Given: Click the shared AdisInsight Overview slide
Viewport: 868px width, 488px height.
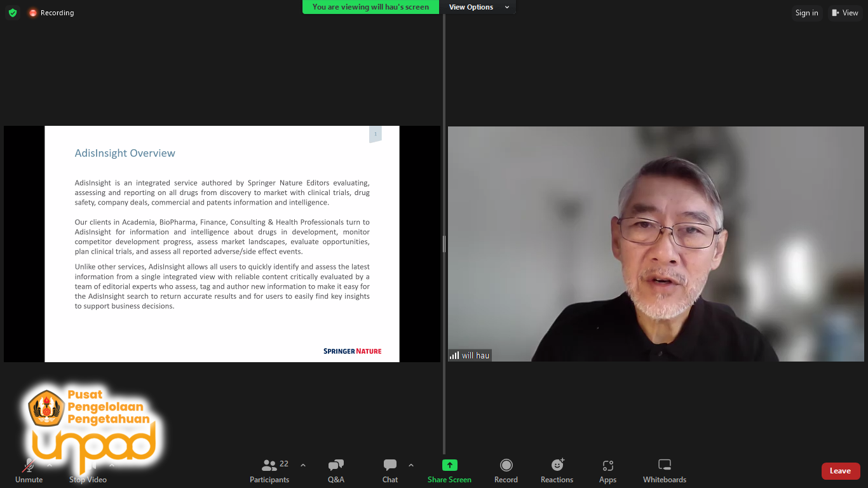Looking at the screenshot, I should click(222, 244).
